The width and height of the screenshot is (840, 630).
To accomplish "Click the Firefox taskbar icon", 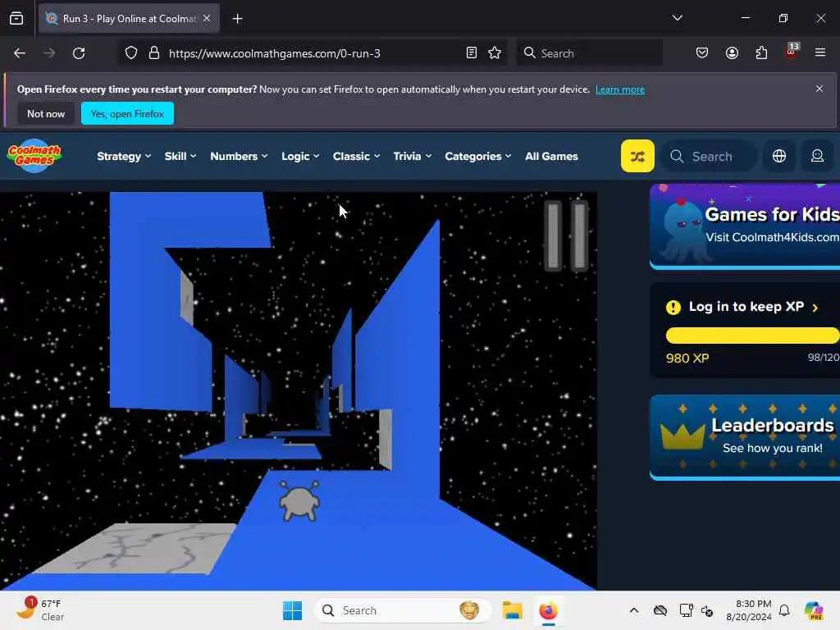I will (x=548, y=610).
